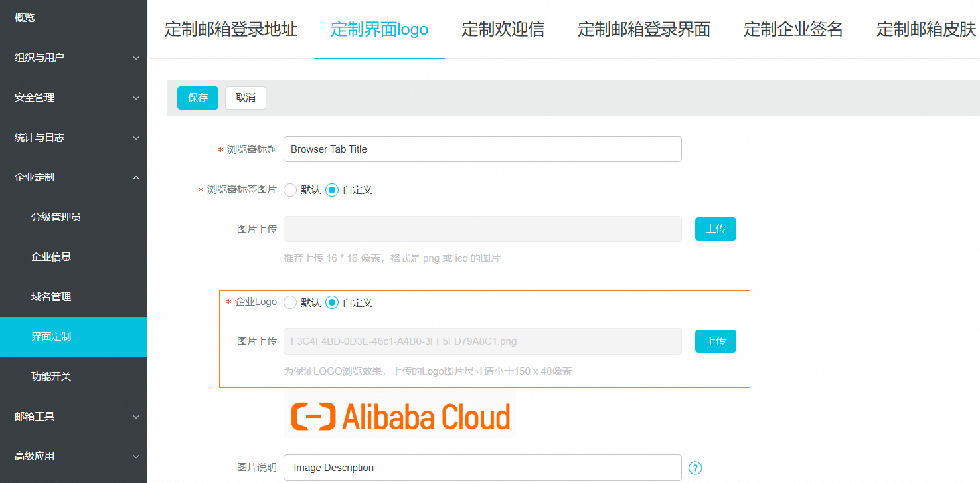Click the 企业Logo file name field

pos(483,341)
